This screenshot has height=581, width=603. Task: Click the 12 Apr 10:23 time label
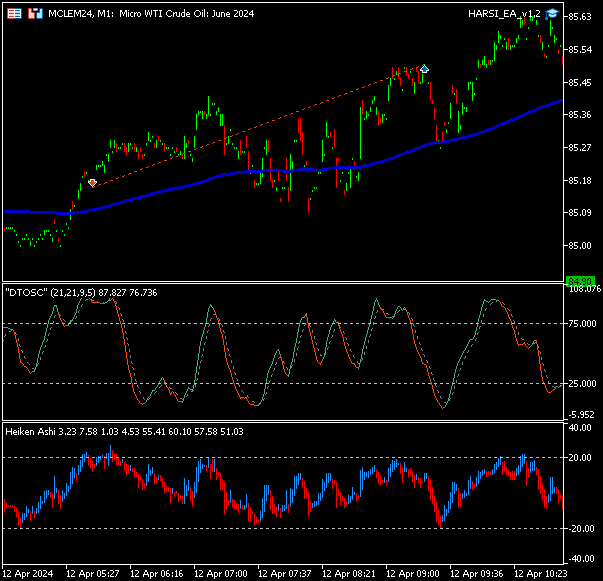pyautogui.click(x=541, y=574)
